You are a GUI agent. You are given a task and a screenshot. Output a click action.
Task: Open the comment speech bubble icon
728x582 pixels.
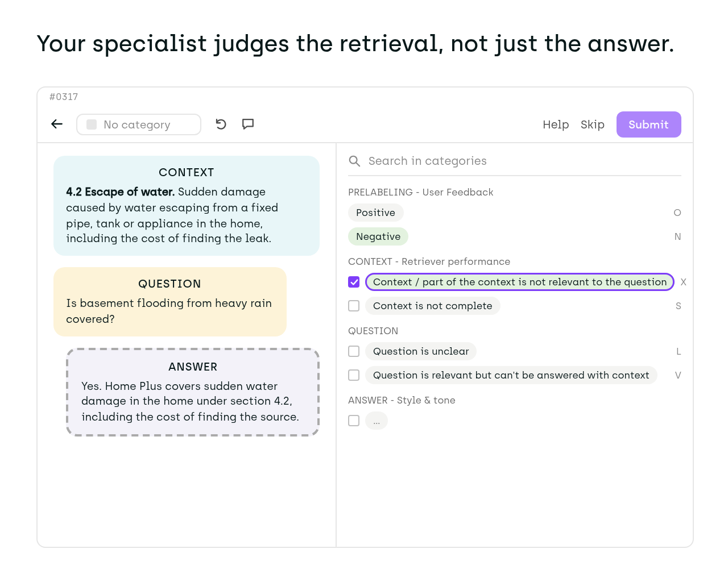pyautogui.click(x=248, y=124)
